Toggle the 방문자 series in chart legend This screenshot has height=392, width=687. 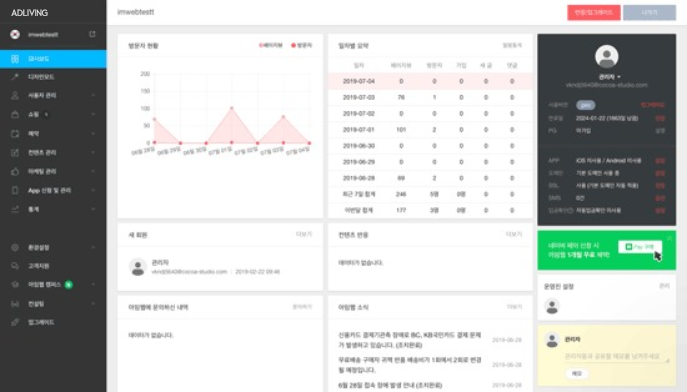tap(301, 45)
